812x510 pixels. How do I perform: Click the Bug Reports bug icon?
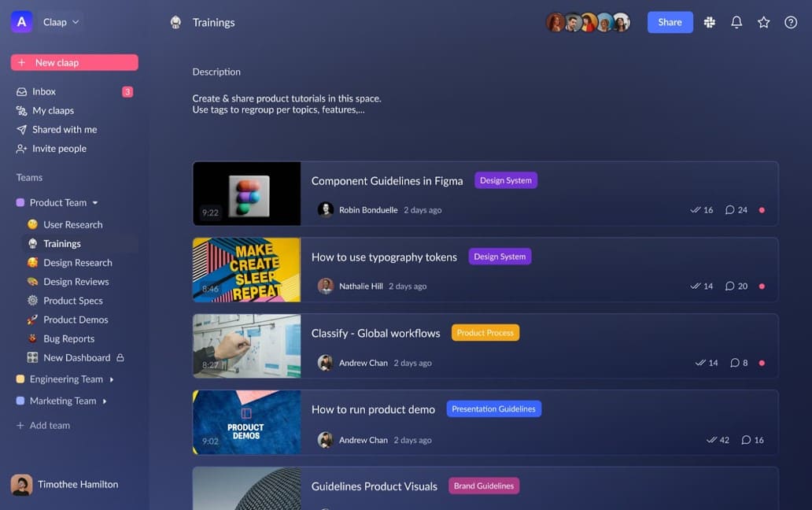click(32, 338)
